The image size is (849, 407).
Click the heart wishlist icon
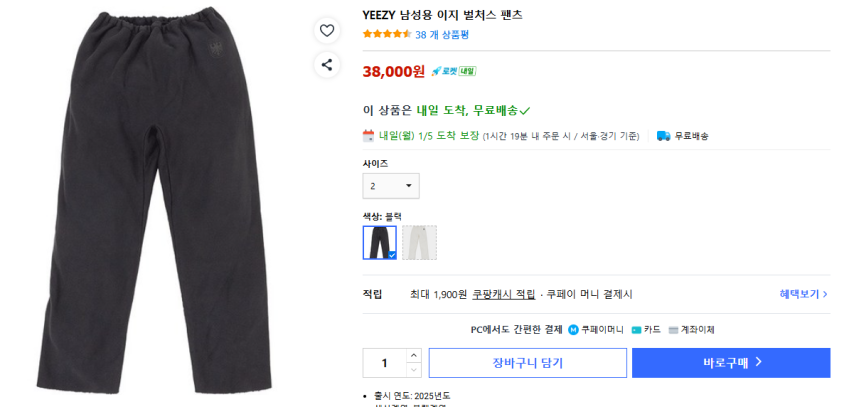click(327, 31)
